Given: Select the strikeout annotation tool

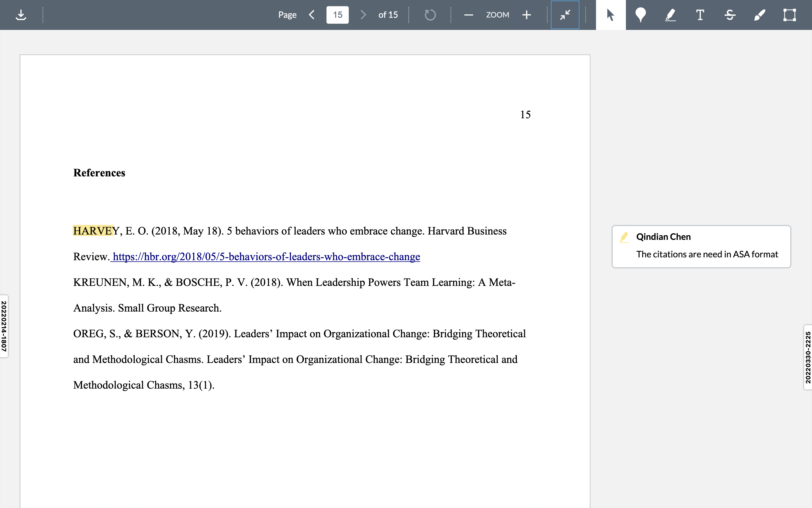Looking at the screenshot, I should pyautogui.click(x=730, y=15).
